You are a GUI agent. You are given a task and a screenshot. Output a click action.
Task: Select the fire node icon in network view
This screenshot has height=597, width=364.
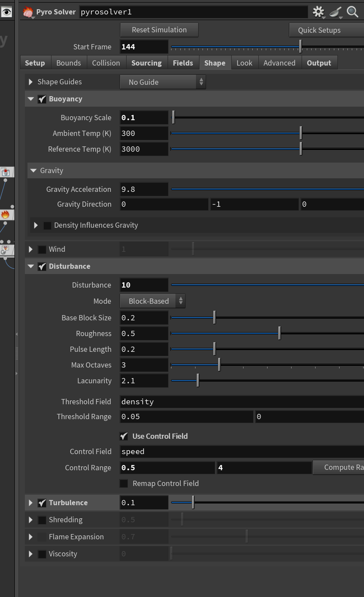(x=5, y=215)
